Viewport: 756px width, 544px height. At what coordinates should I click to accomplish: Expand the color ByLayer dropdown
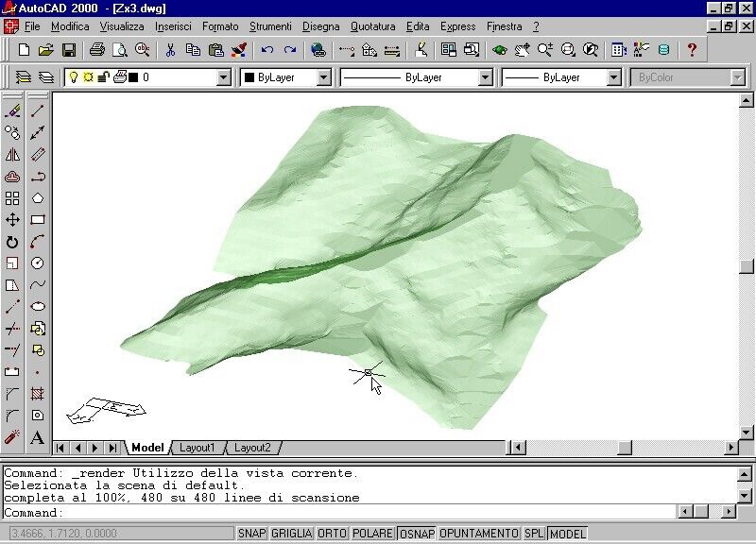323,77
